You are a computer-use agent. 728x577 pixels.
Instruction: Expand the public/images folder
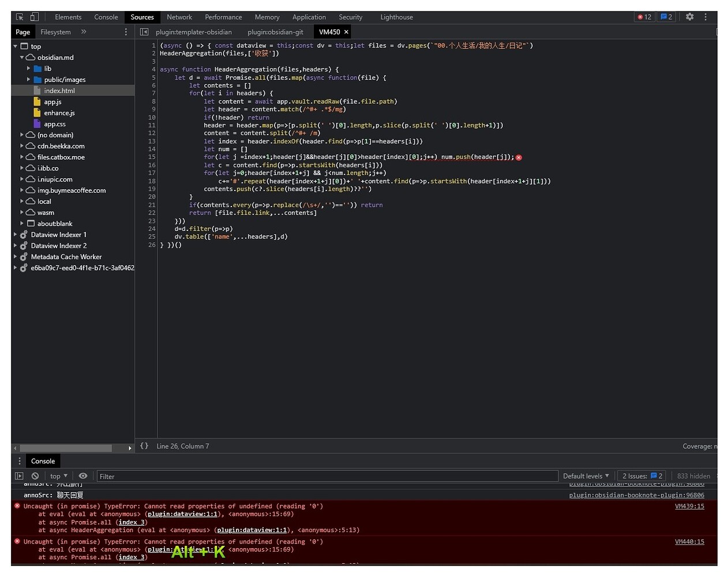(29, 80)
